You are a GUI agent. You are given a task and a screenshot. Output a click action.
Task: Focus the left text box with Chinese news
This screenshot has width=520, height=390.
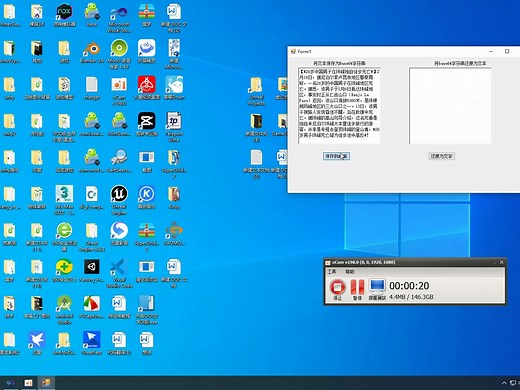(339, 106)
